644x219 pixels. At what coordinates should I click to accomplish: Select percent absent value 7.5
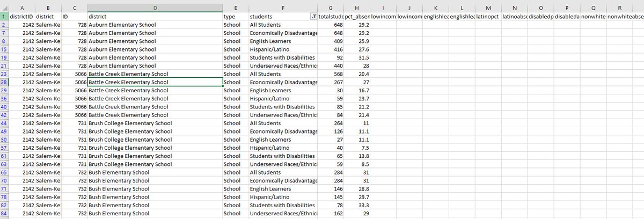[357, 148]
